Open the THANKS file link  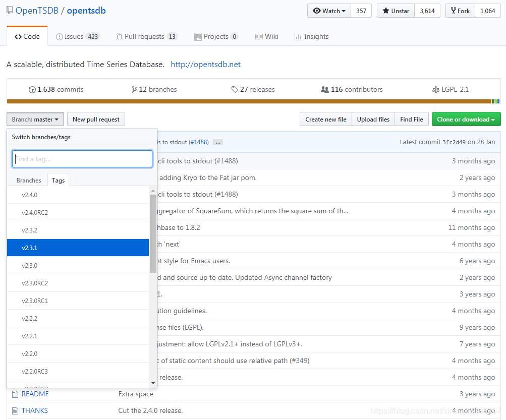(34, 410)
